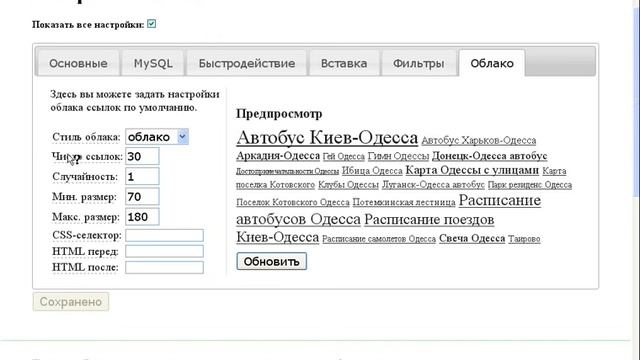Click the Мин. размер field

coord(142,197)
